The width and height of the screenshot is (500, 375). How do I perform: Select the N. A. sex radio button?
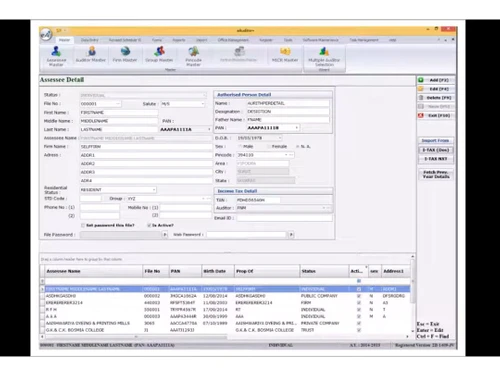[x=297, y=147]
